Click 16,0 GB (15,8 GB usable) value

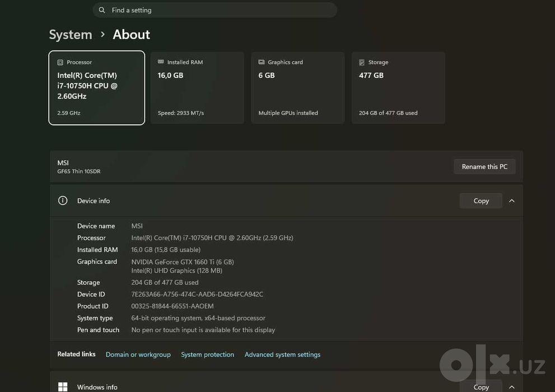pos(166,250)
